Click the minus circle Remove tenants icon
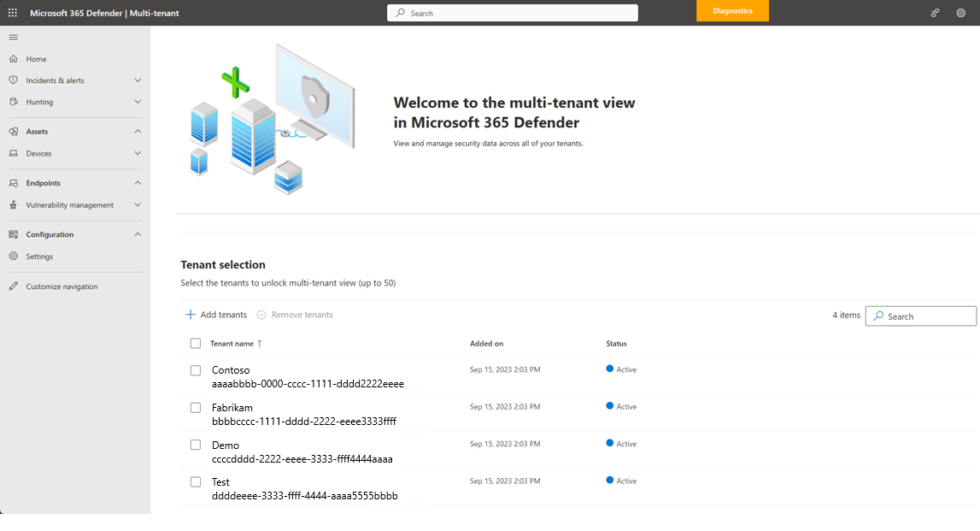Viewport: 980px width, 531px height. click(x=261, y=315)
